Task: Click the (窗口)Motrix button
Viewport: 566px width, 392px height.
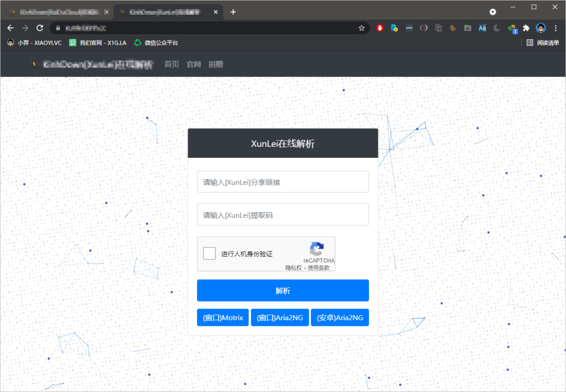Action: click(223, 317)
